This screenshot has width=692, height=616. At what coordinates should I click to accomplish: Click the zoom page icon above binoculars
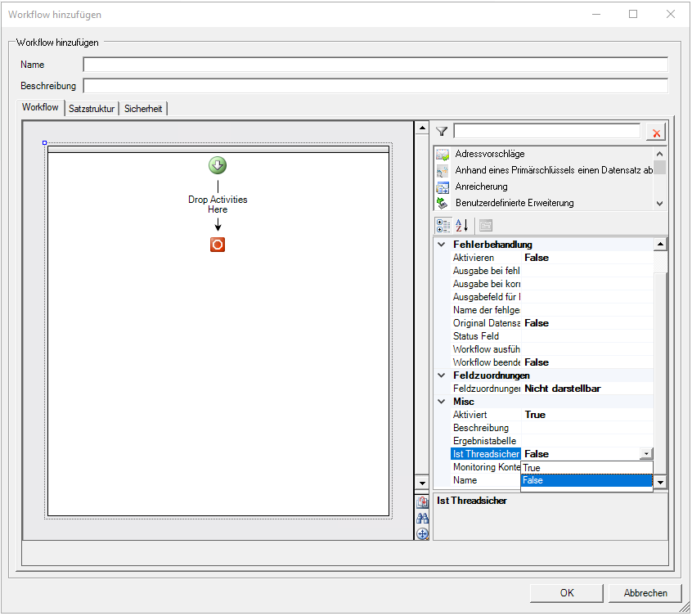tap(422, 501)
